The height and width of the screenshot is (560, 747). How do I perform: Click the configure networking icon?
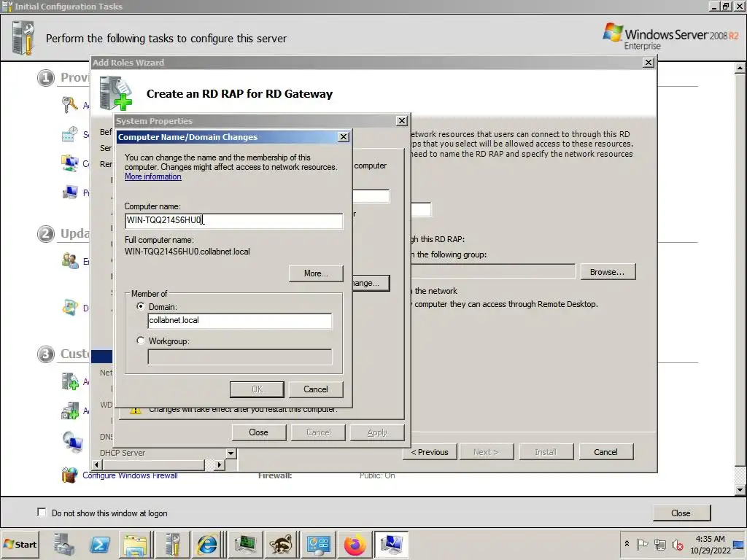(x=69, y=163)
